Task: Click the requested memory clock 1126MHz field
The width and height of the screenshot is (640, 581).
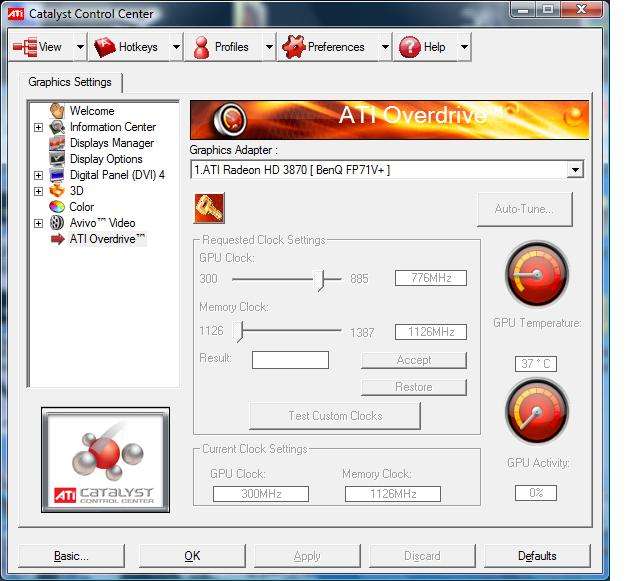Action: 431,332
